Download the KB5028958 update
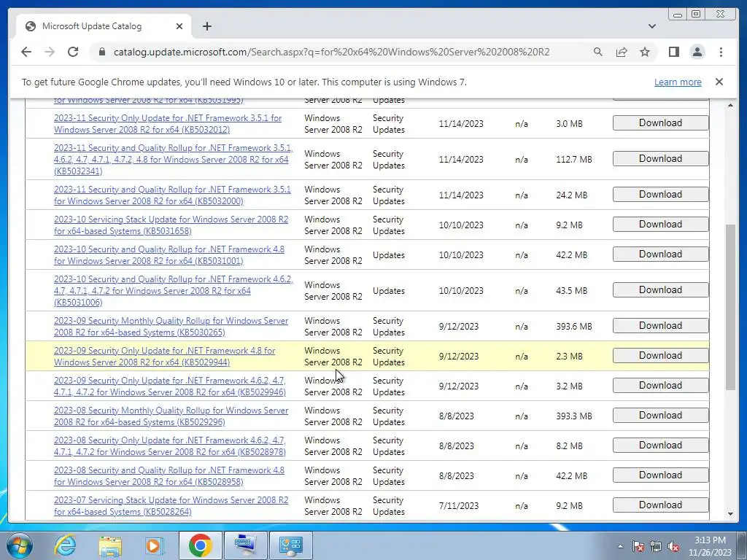The image size is (747, 560). tap(660, 475)
